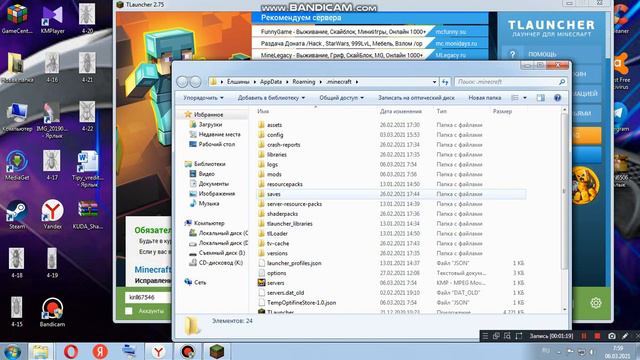
Task: Toggle the Explorer preview pane button
Action: (x=540, y=98)
